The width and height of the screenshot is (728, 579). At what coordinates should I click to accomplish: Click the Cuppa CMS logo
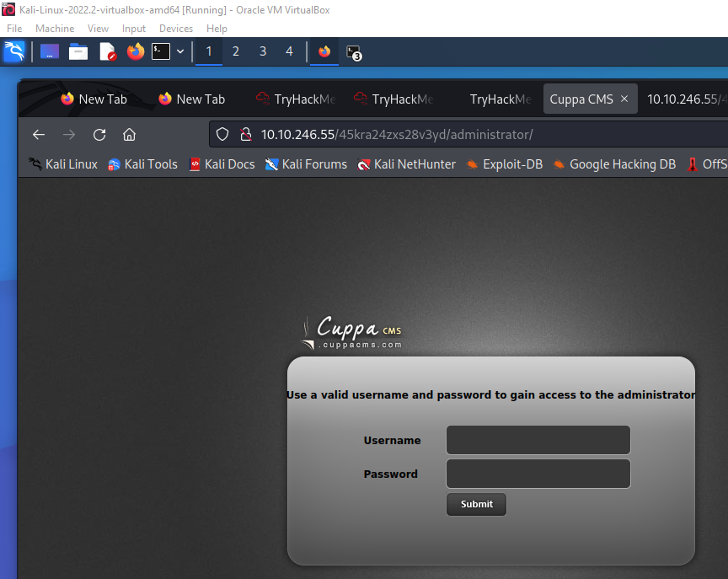click(351, 332)
